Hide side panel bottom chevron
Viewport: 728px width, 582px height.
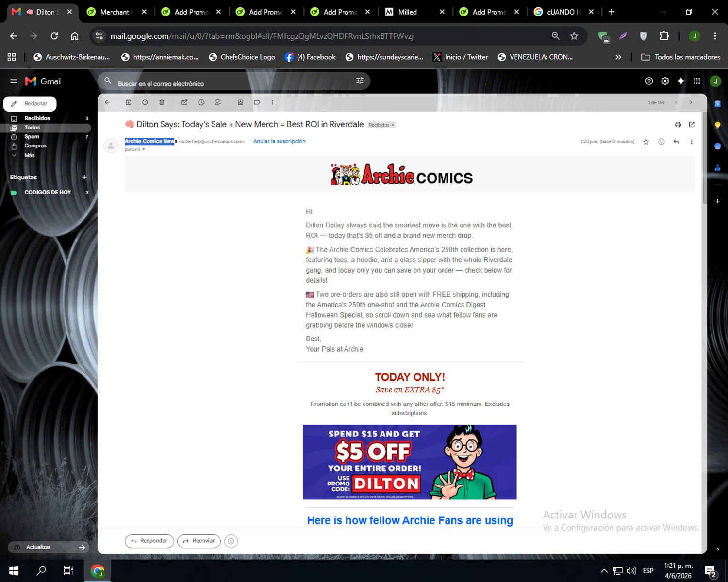click(x=718, y=549)
